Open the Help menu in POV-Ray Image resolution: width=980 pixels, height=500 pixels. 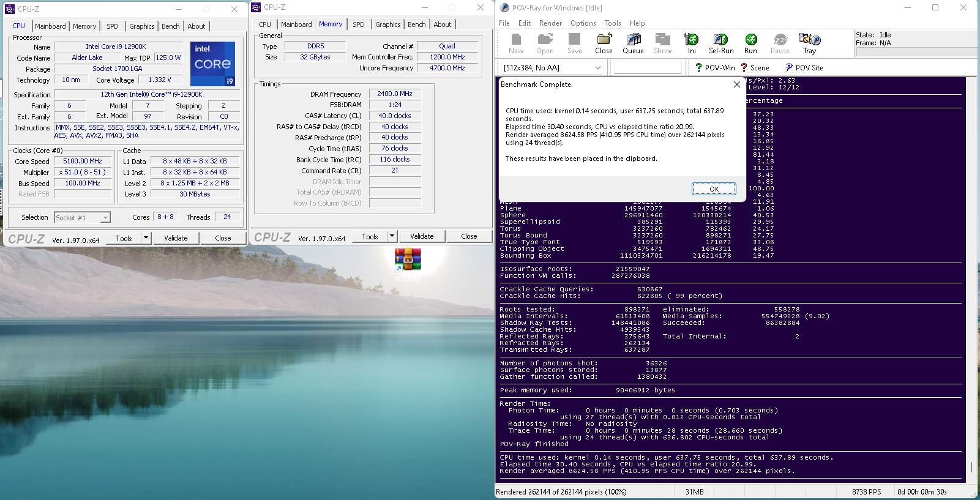pos(637,23)
